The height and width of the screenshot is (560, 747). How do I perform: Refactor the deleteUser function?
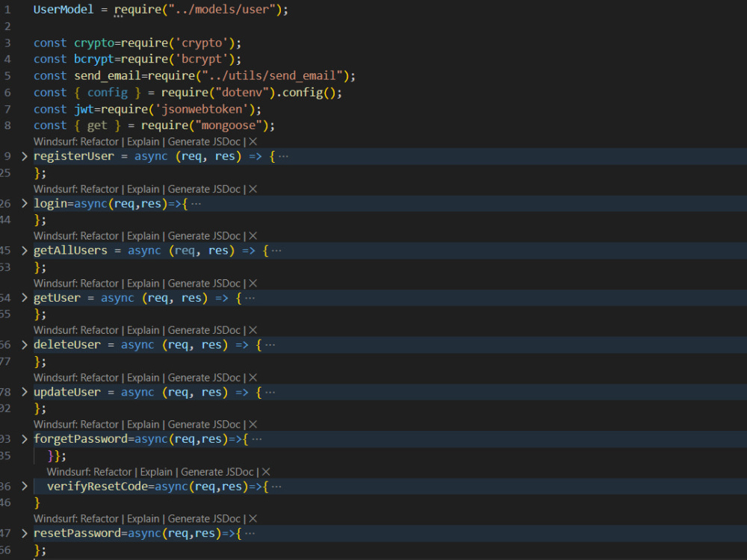coord(99,331)
